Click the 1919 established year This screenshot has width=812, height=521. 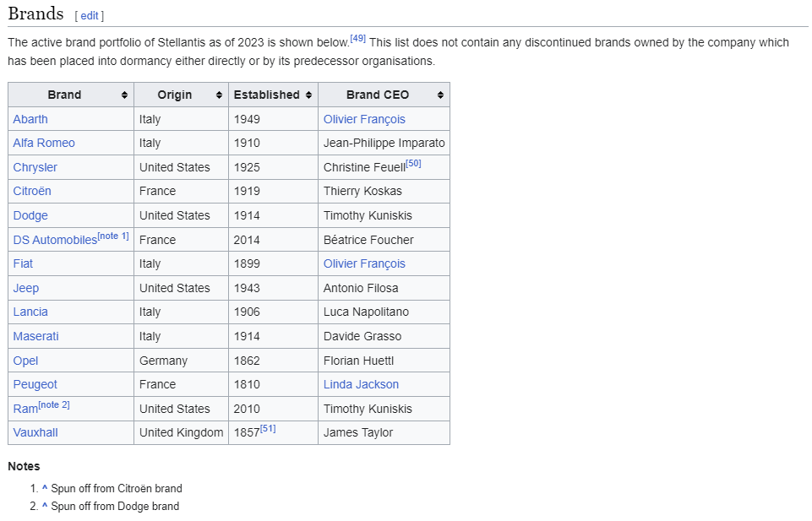click(247, 191)
